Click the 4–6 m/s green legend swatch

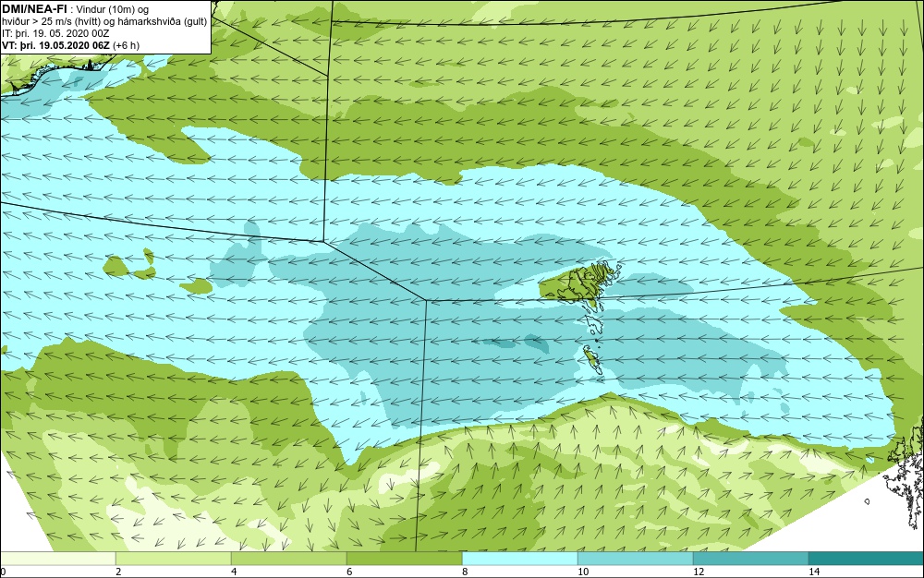(x=288, y=559)
